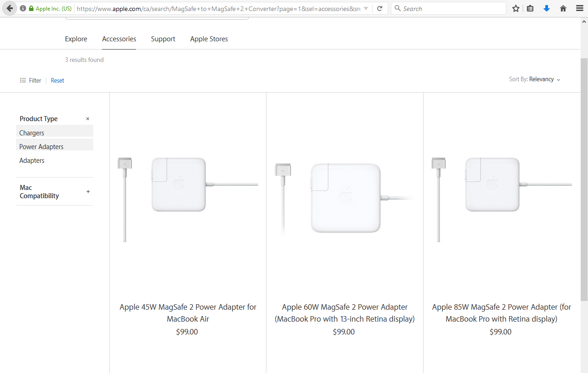Open site information icon beside the padlock

(x=23, y=9)
